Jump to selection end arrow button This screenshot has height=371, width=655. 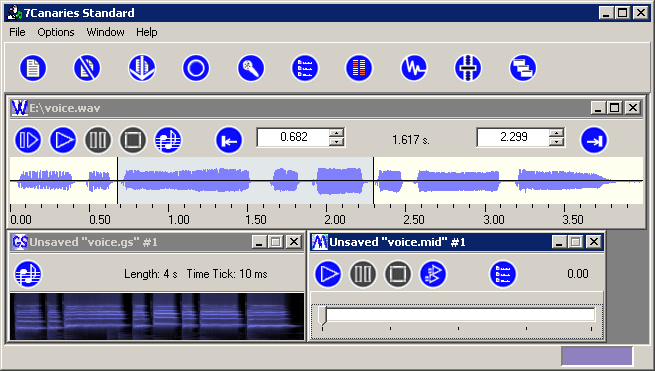click(x=594, y=140)
